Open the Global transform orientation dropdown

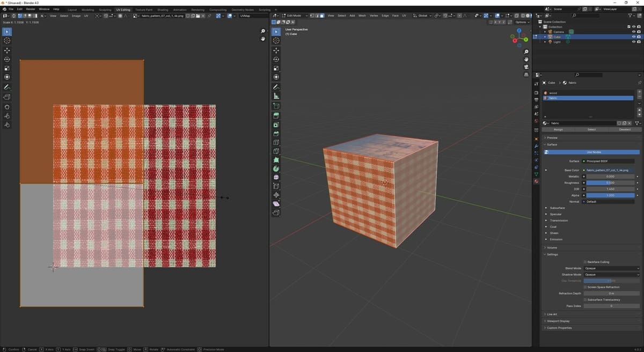[422, 16]
